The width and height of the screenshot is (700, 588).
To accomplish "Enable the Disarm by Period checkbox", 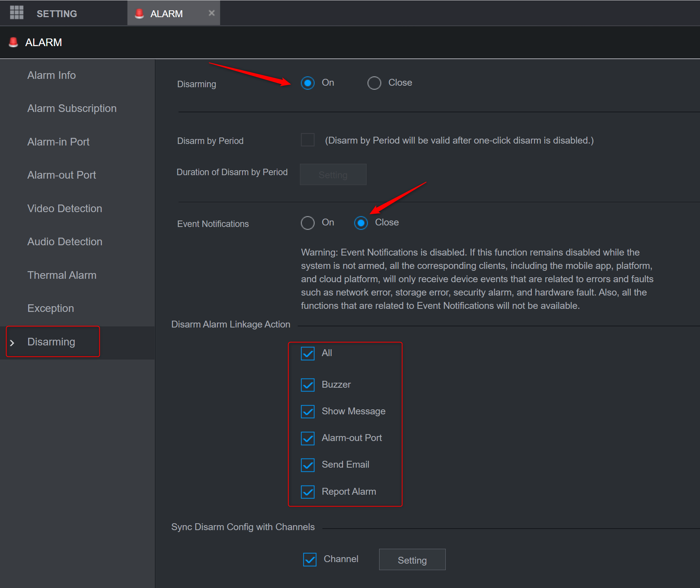I will coord(308,140).
